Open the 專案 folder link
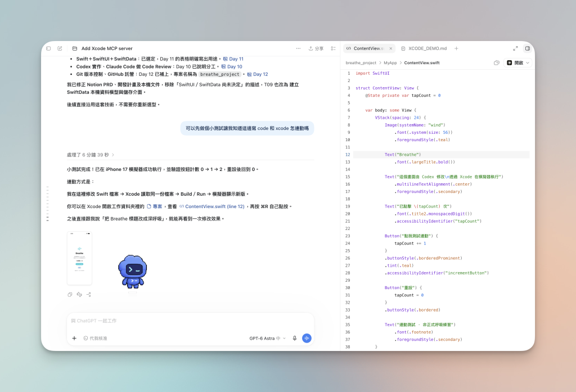Viewport: 576px width, 392px height. [155, 206]
